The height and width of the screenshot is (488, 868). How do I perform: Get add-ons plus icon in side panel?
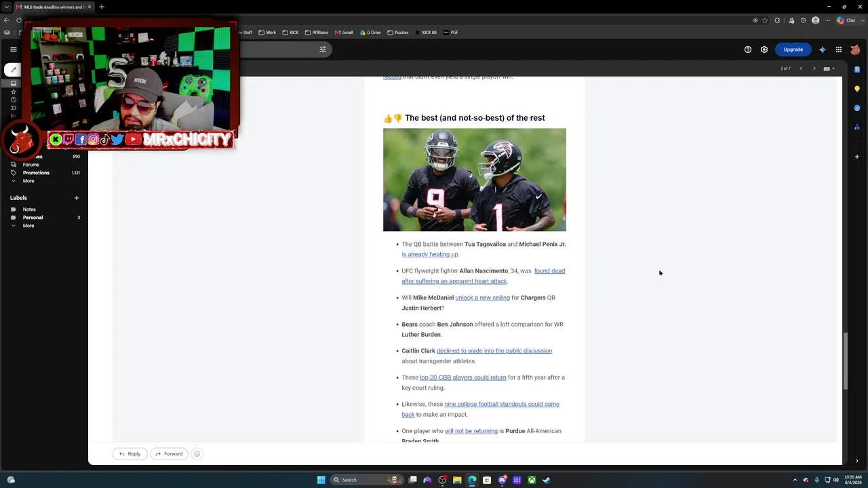coord(857,157)
